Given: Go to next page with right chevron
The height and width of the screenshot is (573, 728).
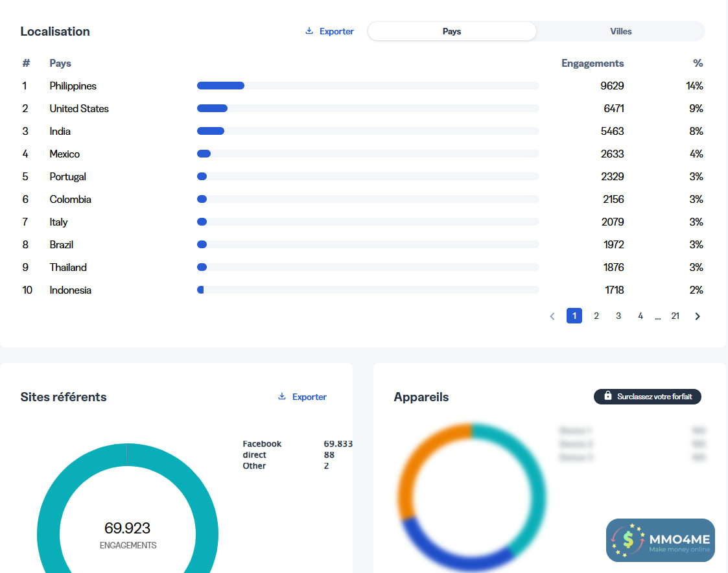Looking at the screenshot, I should 698,316.
